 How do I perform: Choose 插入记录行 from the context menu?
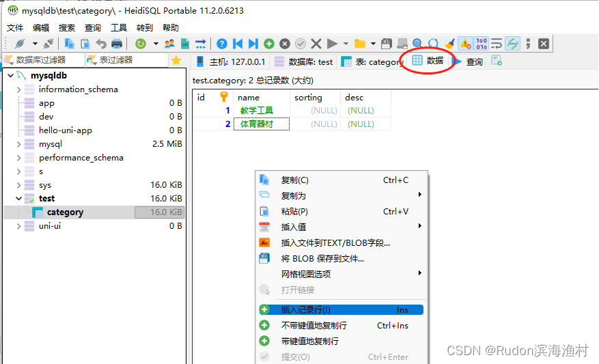click(x=341, y=310)
